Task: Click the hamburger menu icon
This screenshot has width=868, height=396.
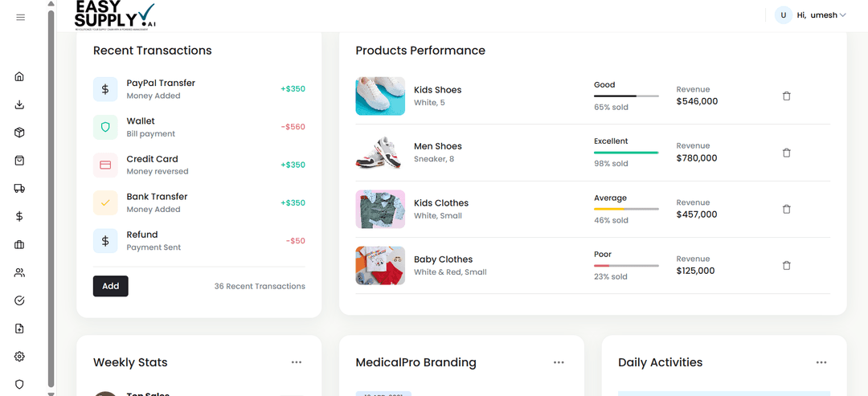Action: [x=20, y=17]
